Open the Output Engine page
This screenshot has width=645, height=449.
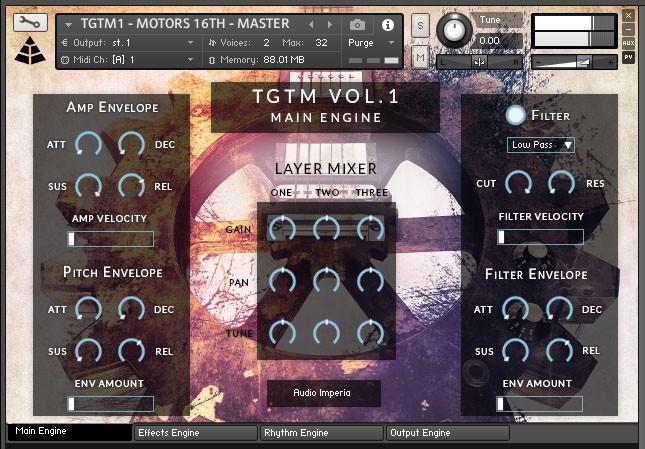click(447, 433)
